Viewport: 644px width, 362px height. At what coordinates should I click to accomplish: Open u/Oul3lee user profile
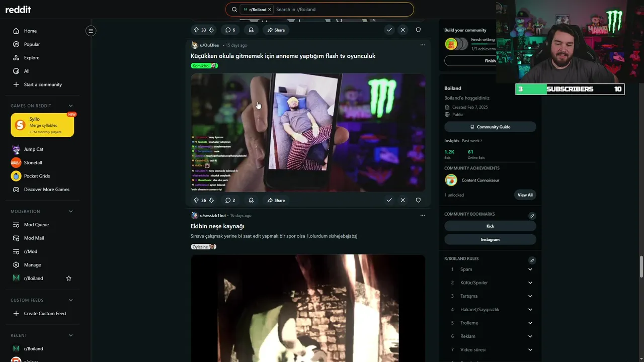(x=209, y=45)
